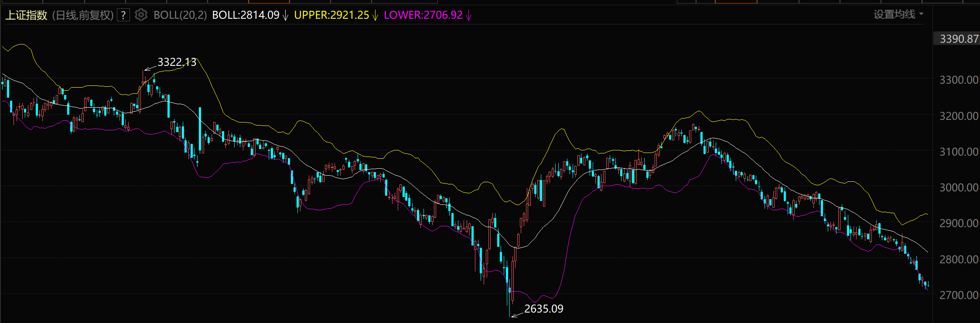The width and height of the screenshot is (980, 323).
Task: Click the 3390.87 price tag on axis
Action: (x=959, y=39)
